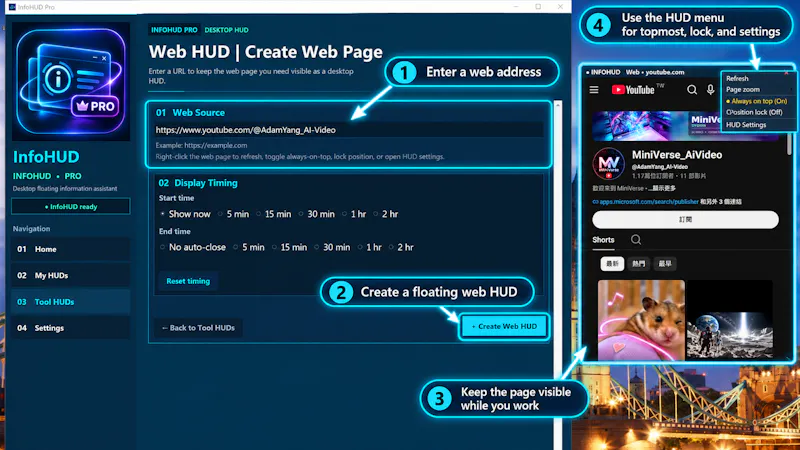This screenshot has width=800, height=450.
Task: Open the hamster Shorts thumbnail
Action: tap(641, 319)
